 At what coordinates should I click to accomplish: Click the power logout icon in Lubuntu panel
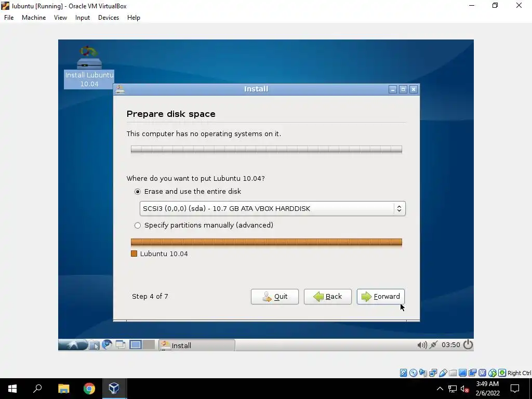468,345
